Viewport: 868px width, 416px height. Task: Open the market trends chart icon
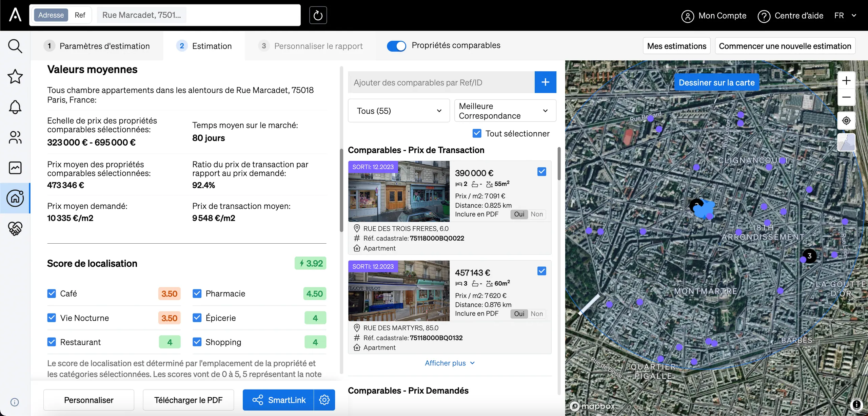15,168
